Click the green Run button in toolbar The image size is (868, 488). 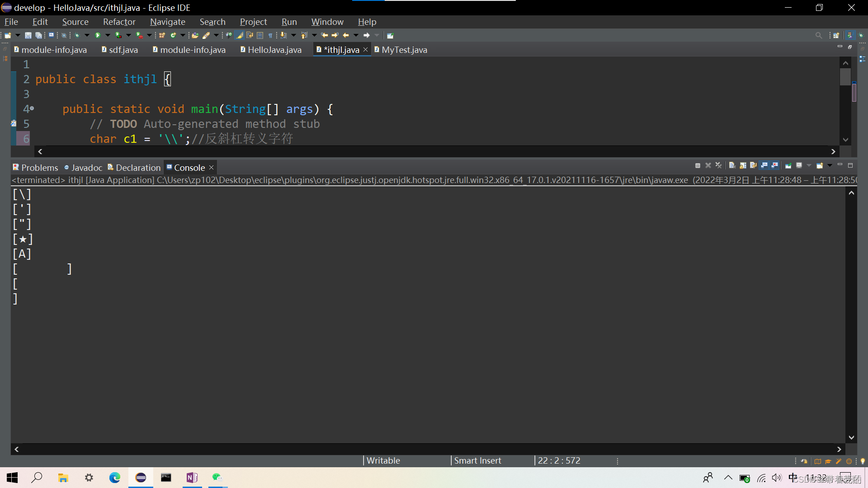tap(98, 35)
